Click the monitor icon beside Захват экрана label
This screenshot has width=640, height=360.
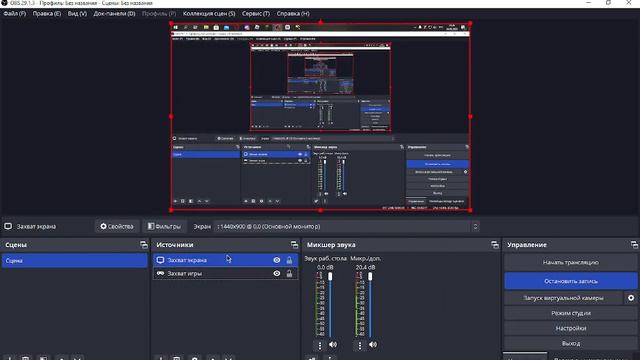pyautogui.click(x=8, y=226)
